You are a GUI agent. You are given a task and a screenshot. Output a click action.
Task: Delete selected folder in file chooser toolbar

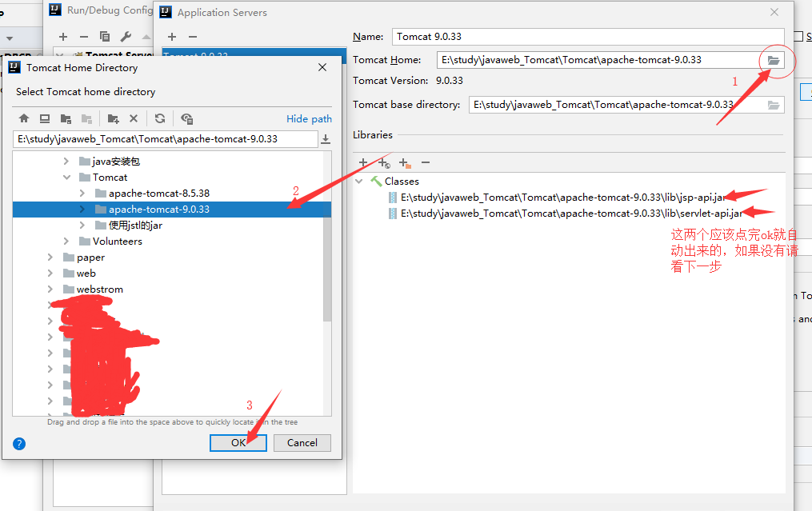[x=134, y=118]
